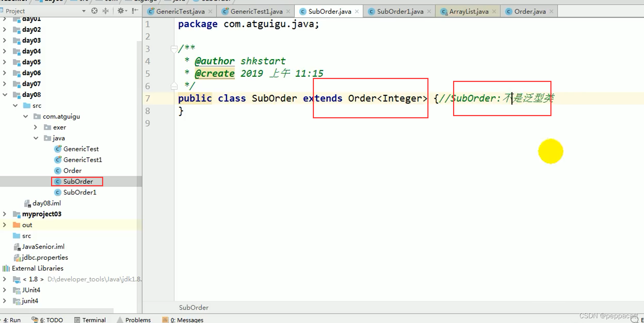The width and height of the screenshot is (644, 323).
Task: Expand the out folder
Action: tap(4, 225)
